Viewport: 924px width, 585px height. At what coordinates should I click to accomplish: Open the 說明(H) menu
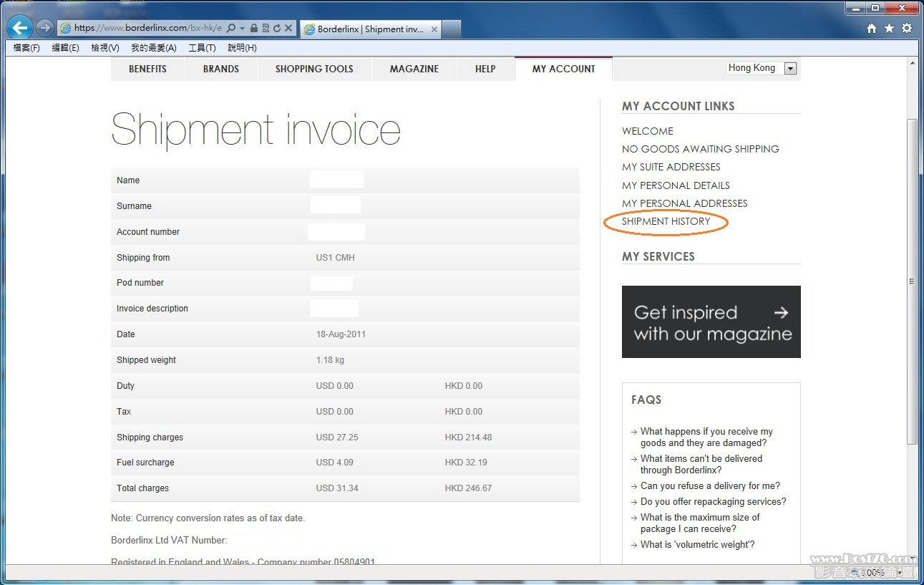point(242,48)
